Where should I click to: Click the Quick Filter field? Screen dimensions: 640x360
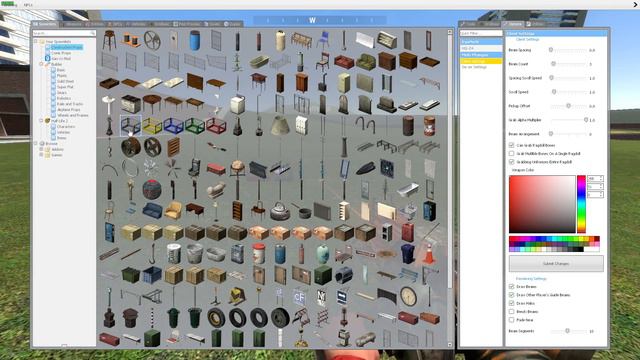481,33
